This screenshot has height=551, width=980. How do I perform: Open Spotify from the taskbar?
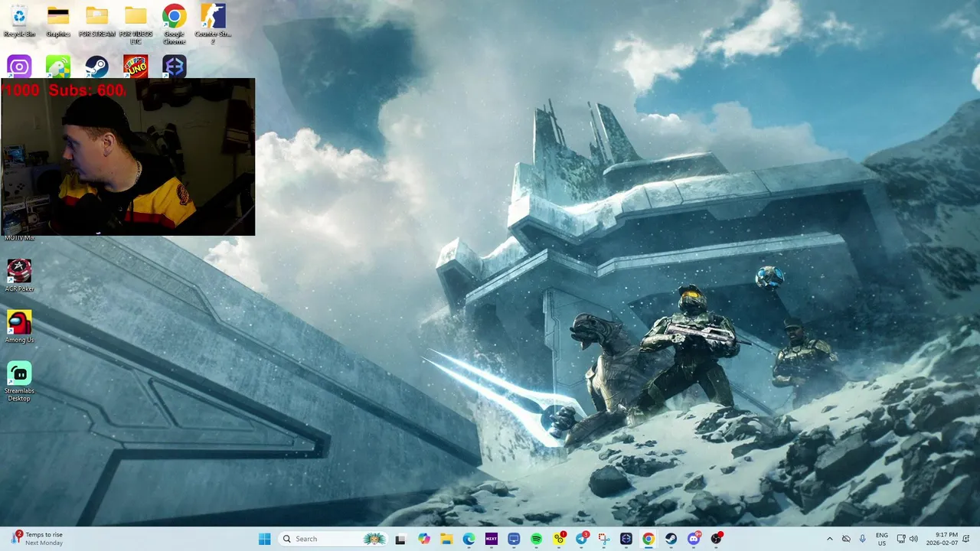[x=536, y=539]
